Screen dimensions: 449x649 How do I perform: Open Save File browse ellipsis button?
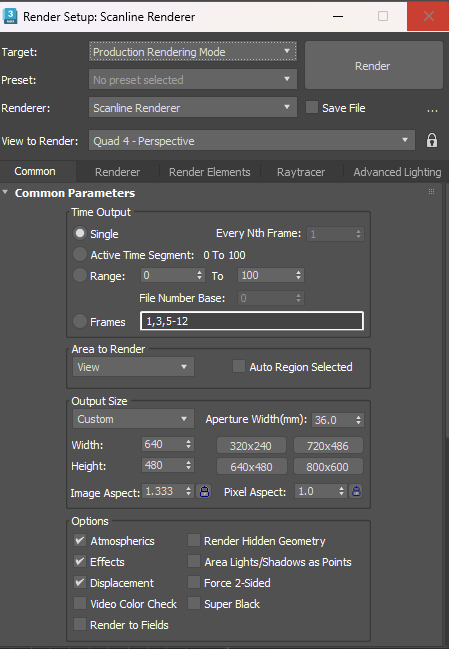click(432, 109)
